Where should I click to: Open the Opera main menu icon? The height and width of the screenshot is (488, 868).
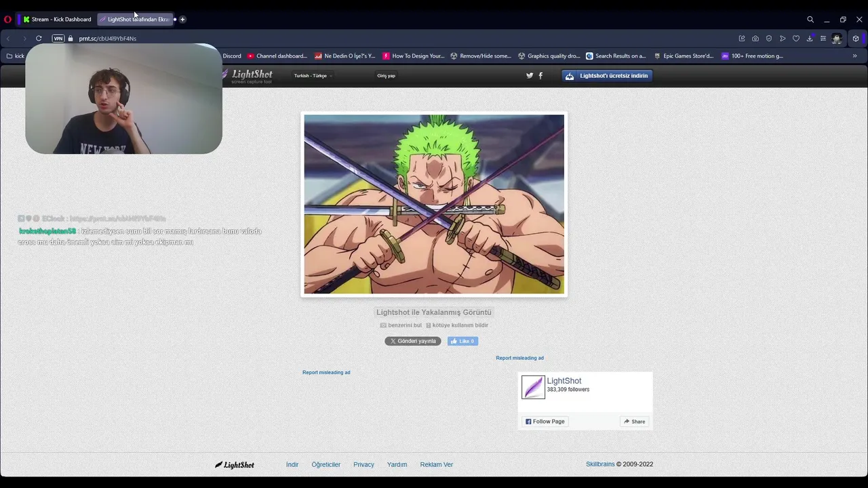click(7, 20)
